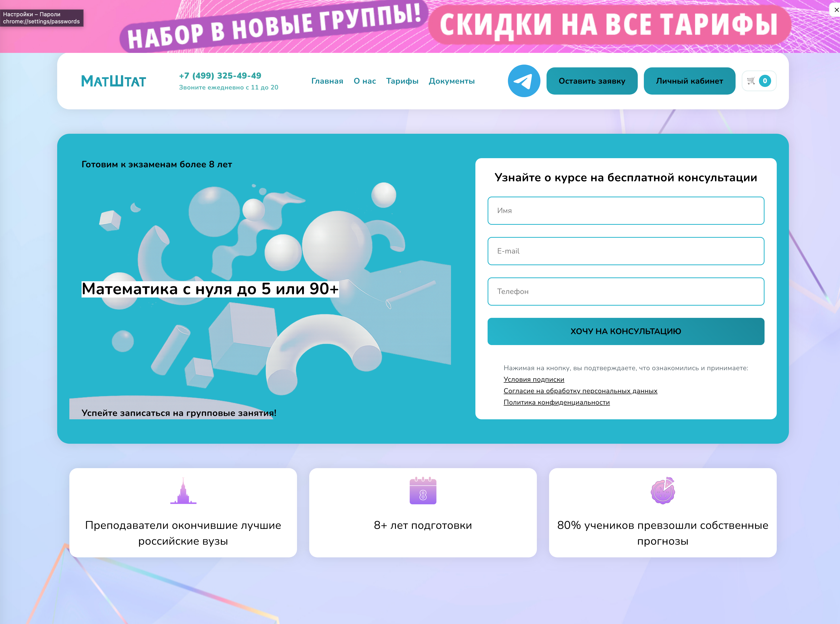
Task: Click Успейте записаться на групповые занятия text
Action: (x=179, y=413)
